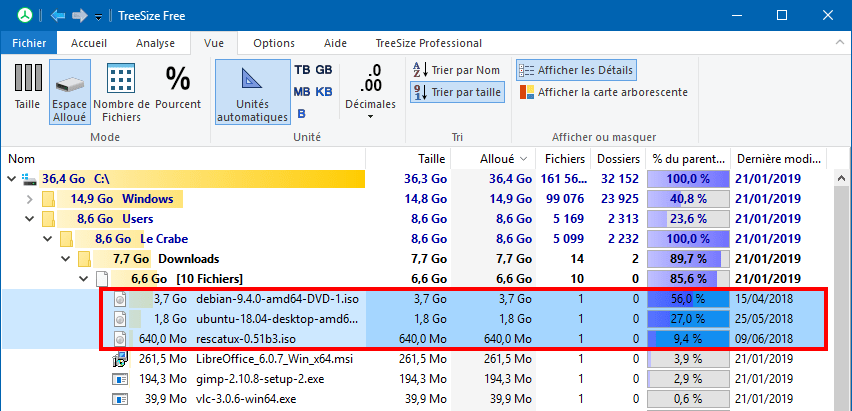Sort with Trier par Nom
The image size is (852, 411).
(456, 70)
